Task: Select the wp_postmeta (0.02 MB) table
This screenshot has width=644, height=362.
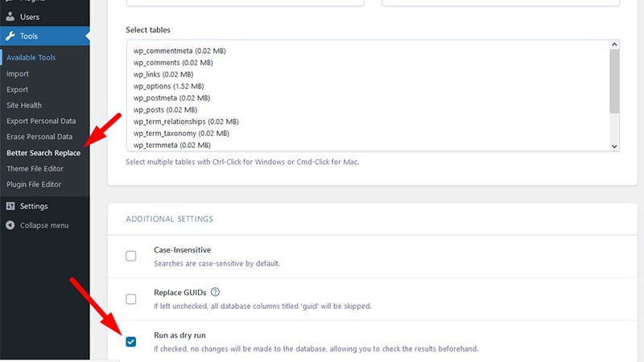Action: (x=171, y=98)
